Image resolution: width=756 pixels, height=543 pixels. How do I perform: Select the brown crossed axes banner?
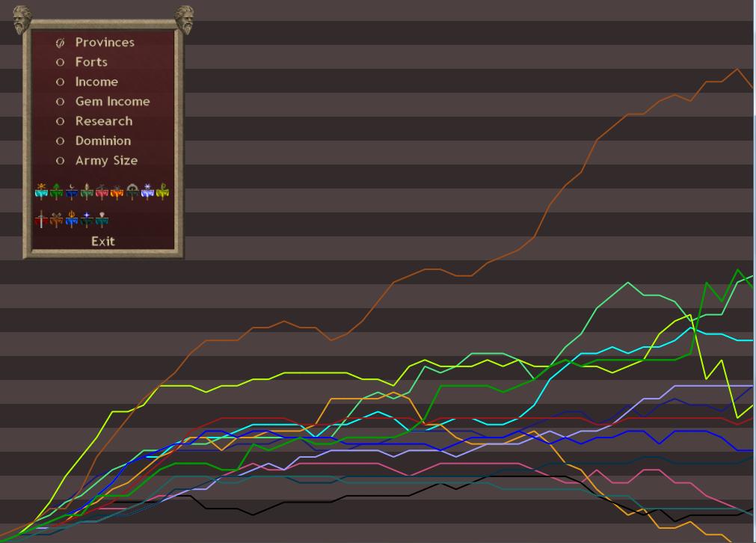click(x=56, y=221)
